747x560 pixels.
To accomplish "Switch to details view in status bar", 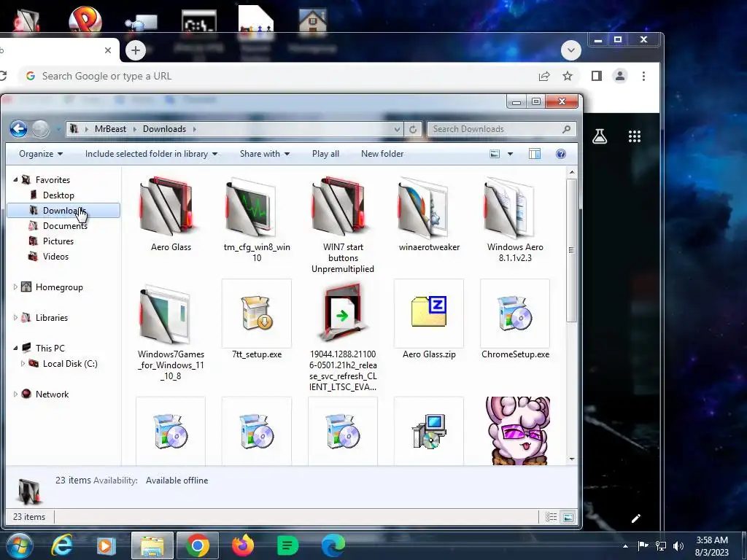I will point(551,517).
